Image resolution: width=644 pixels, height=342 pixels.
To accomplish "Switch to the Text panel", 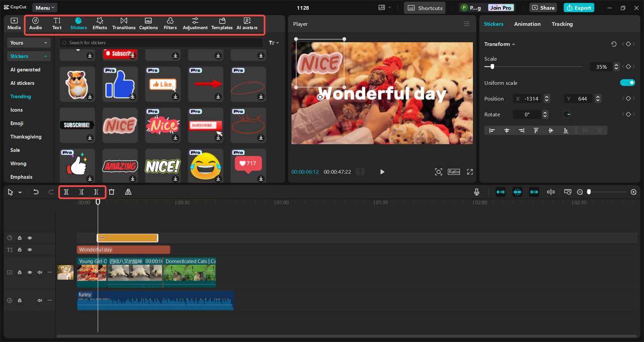I will click(x=57, y=24).
